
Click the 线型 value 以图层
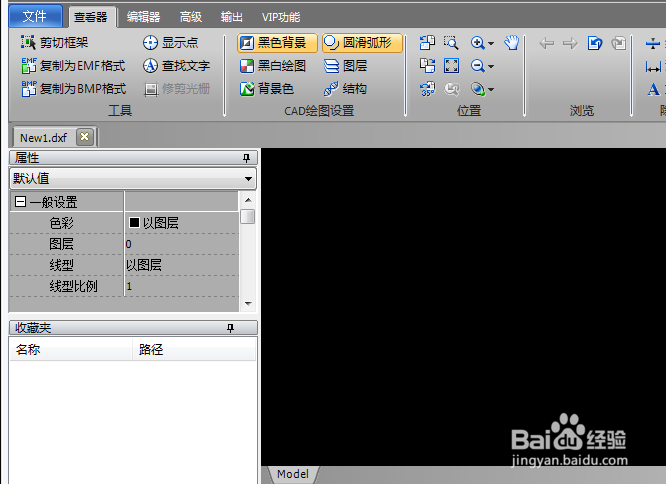[x=182, y=265]
